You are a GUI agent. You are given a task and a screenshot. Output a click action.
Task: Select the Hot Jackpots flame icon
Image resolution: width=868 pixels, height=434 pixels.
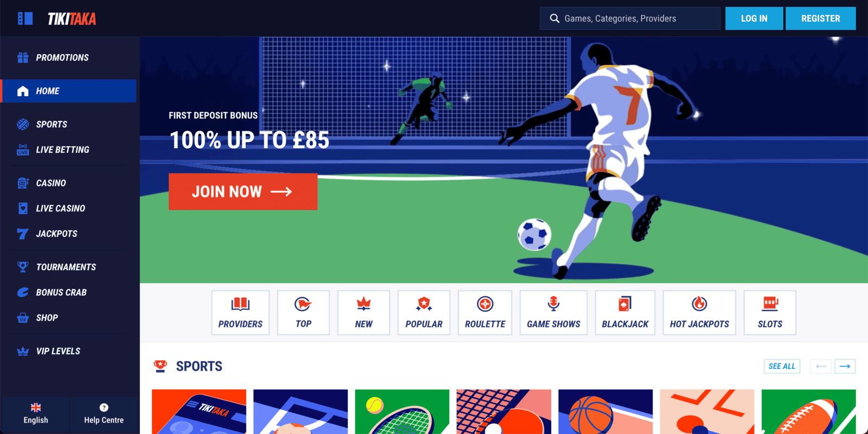(x=699, y=303)
